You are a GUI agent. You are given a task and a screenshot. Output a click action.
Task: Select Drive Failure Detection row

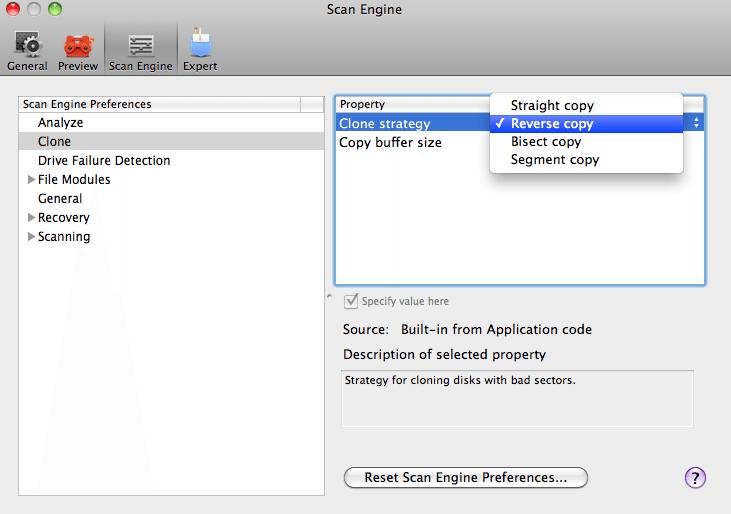click(x=172, y=160)
